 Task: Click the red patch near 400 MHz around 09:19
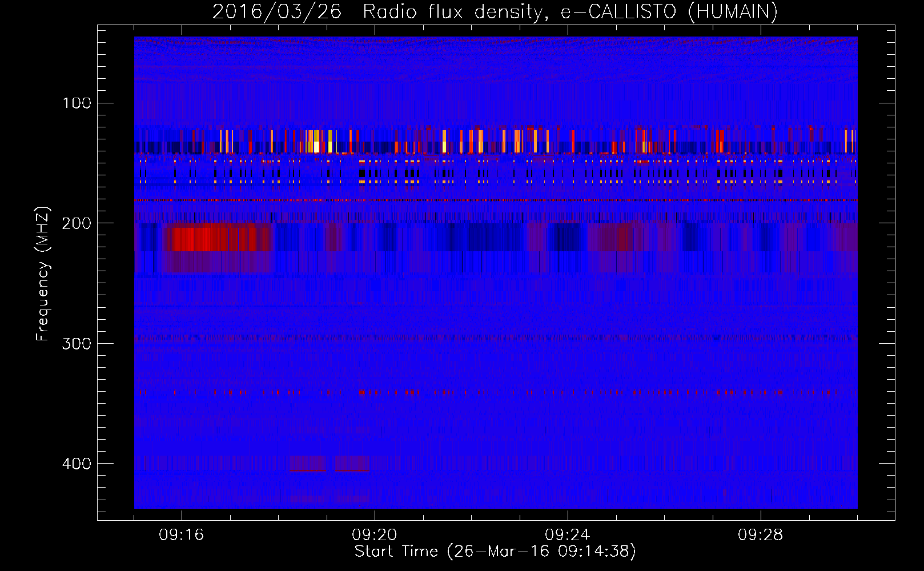click(x=330, y=464)
